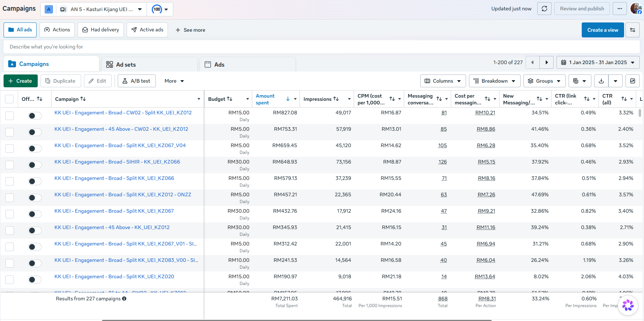644x321 pixels.
Task: Select checkbox for SIHIR - KK_UEI_KZ066 campaign
Action: [10, 165]
